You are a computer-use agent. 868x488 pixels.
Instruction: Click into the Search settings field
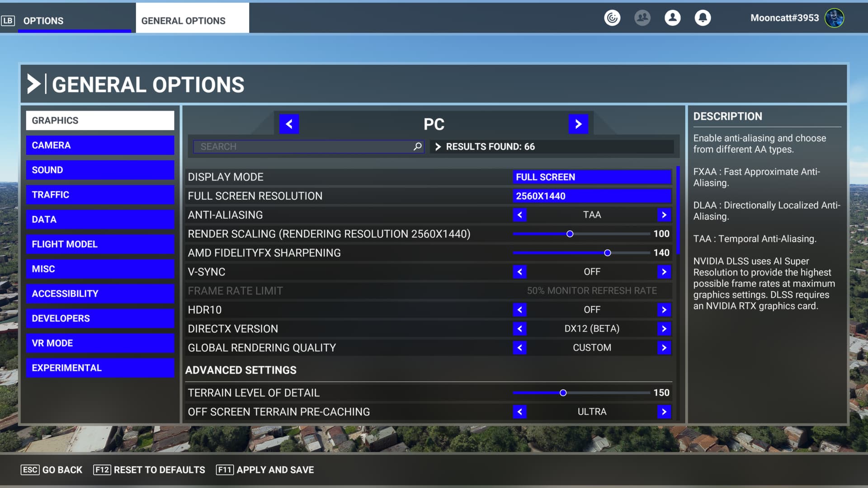point(303,146)
